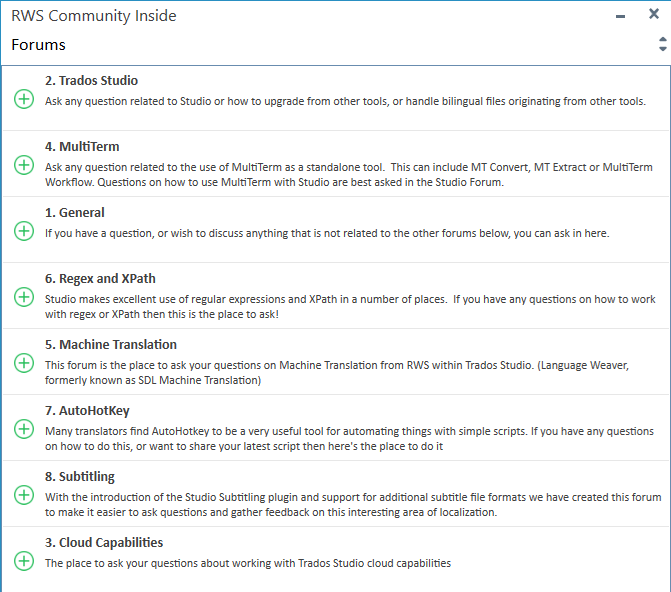Open the '3. Cloud Capabilities' forum title
This screenshot has width=671, height=592.
pos(104,542)
